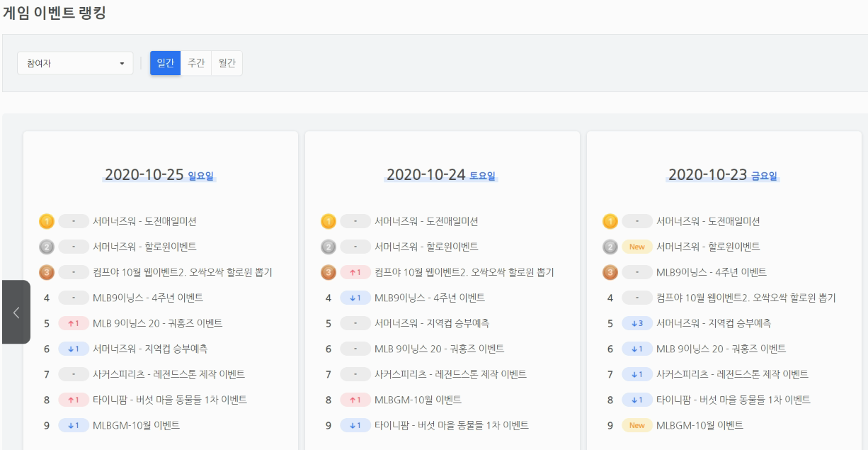Select 사커스피리츠 - 레전드스톤 제작 이벤트 on 10-24
The image size is (868, 450).
tap(450, 374)
